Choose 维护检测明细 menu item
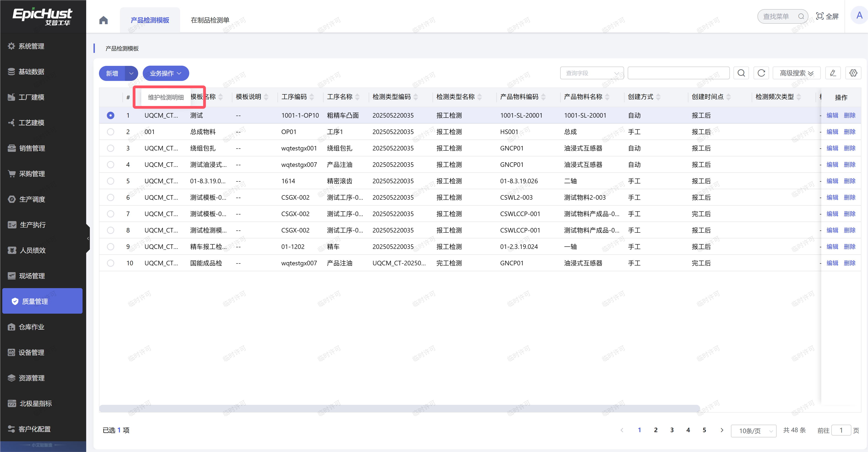Image resolution: width=868 pixels, height=452 pixels. click(x=166, y=97)
